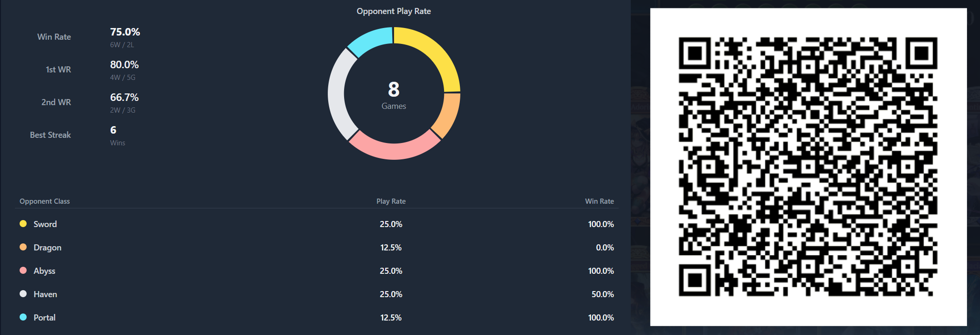Click the 1st WR stat label
This screenshot has width=980, height=335.
[58, 70]
